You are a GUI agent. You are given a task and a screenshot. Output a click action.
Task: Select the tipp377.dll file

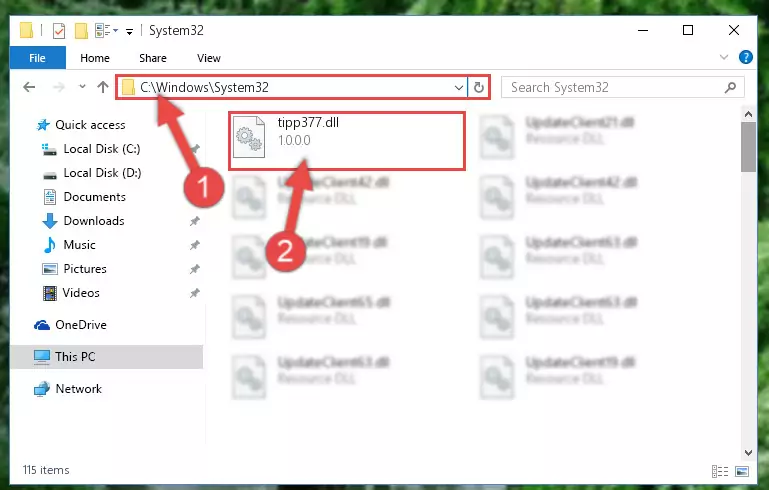click(347, 141)
